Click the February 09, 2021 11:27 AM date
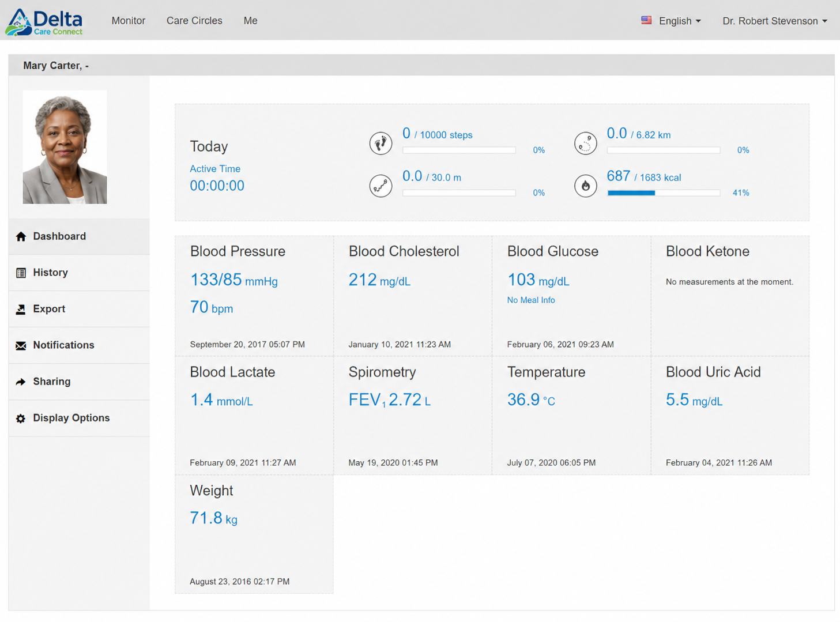The width and height of the screenshot is (840, 622). point(243,462)
